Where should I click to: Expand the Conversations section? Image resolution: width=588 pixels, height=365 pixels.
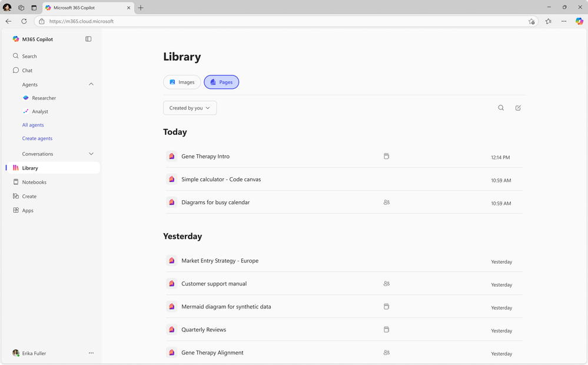(x=91, y=154)
